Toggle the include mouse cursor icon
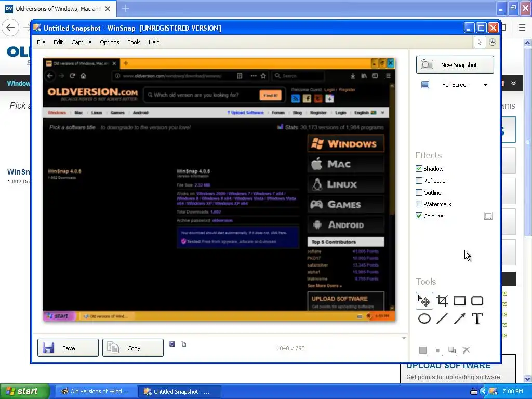532x399 pixels. click(x=480, y=43)
